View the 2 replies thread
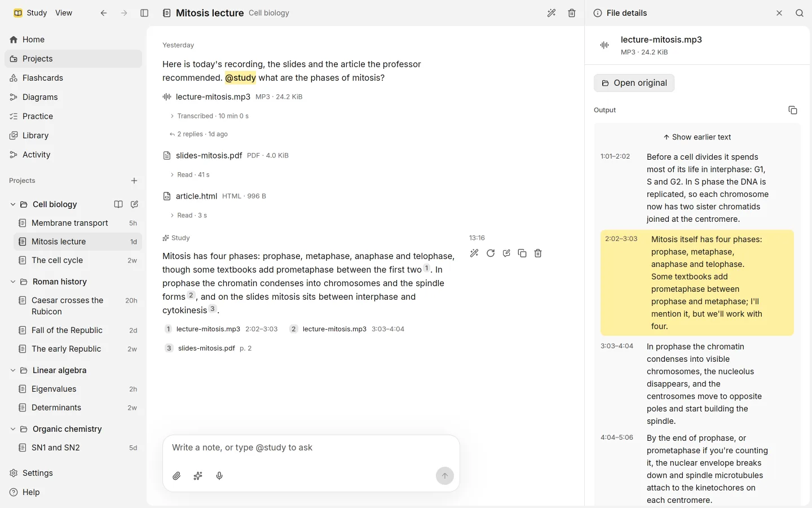812x508 pixels. (198, 134)
